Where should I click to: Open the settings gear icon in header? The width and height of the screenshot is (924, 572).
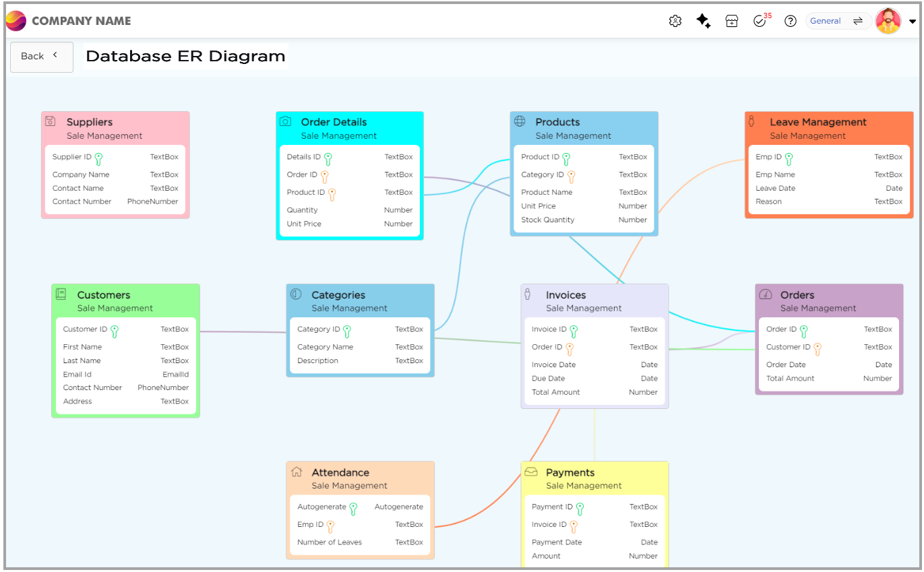coord(675,21)
